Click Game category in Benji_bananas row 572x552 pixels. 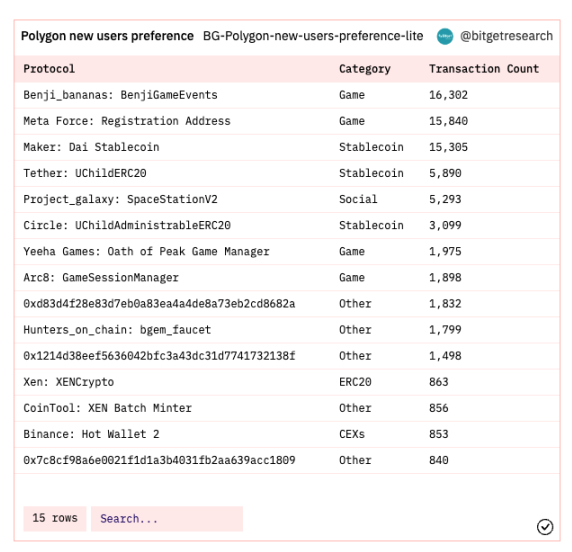click(352, 95)
